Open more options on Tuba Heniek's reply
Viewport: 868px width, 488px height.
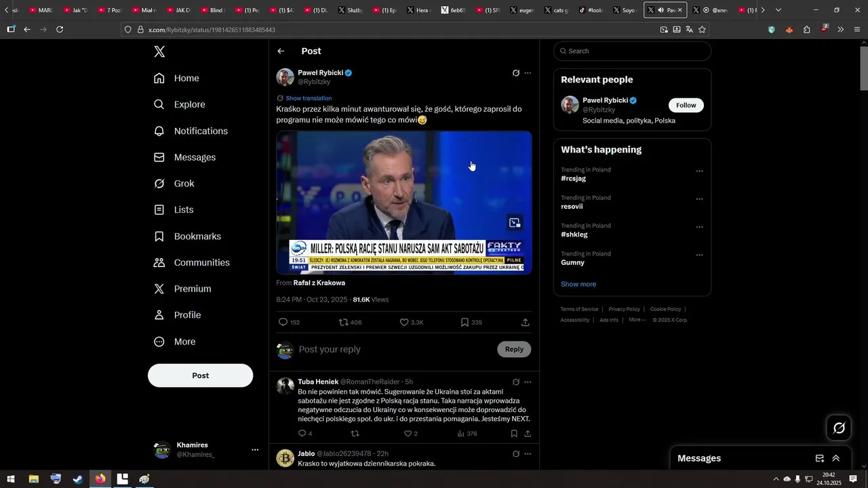[x=528, y=382]
